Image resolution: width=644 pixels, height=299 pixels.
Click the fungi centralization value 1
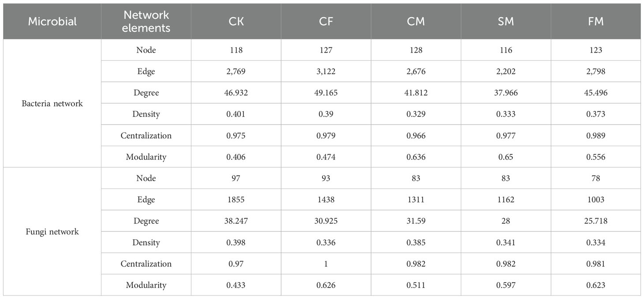[x=326, y=264]
